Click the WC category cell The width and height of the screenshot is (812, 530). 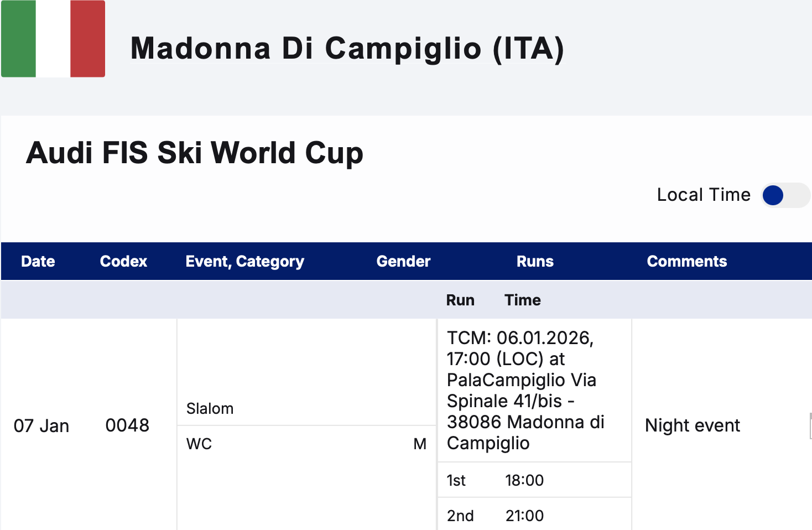(x=199, y=444)
